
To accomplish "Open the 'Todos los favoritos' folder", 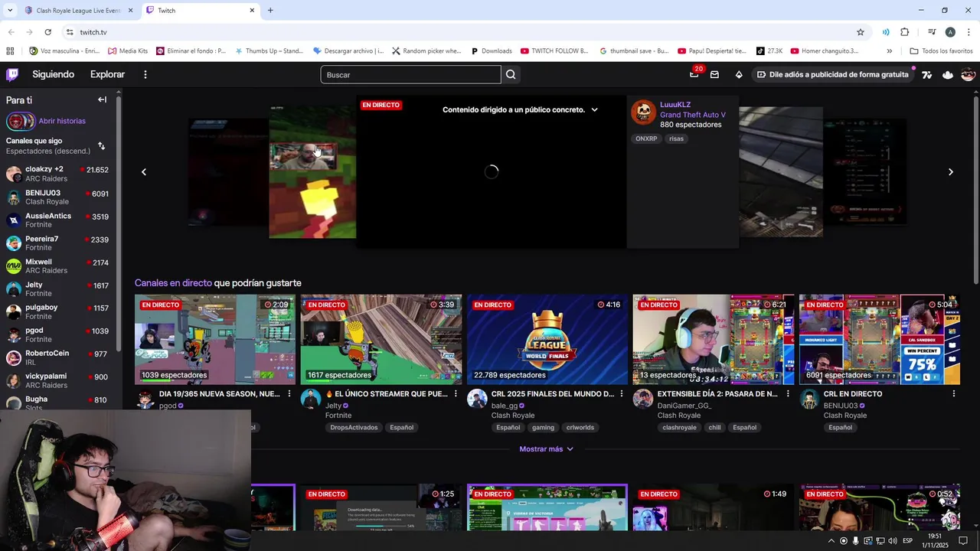I will (x=941, y=51).
